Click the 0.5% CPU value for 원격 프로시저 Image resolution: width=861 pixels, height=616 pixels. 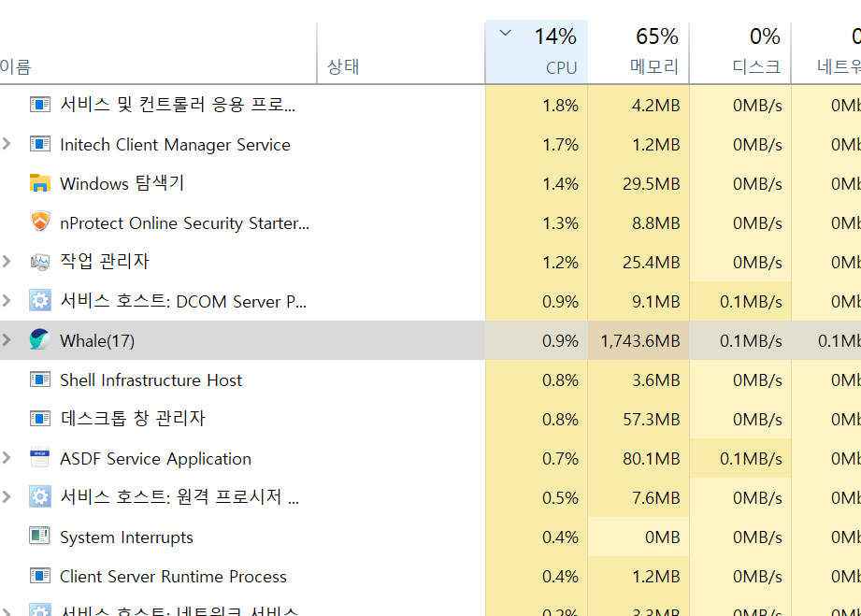click(x=560, y=498)
